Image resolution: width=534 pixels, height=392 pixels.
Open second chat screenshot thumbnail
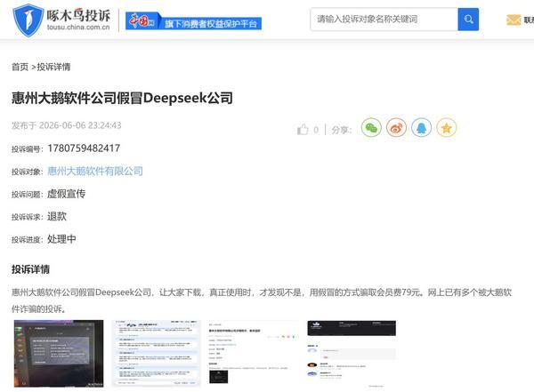coord(157,353)
